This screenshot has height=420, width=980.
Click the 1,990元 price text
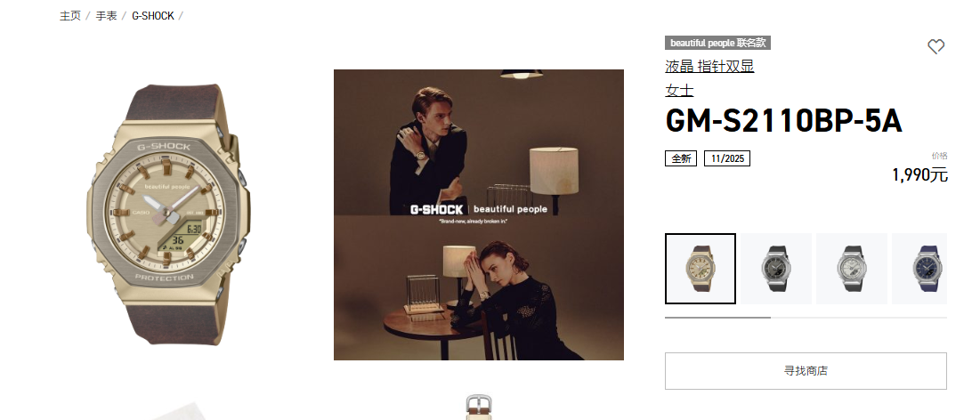pos(919,175)
